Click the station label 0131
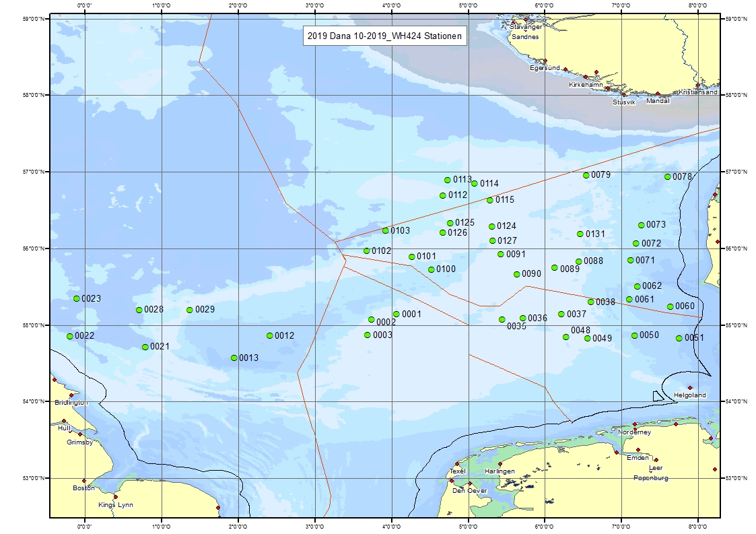756x534 pixels. [x=595, y=234]
